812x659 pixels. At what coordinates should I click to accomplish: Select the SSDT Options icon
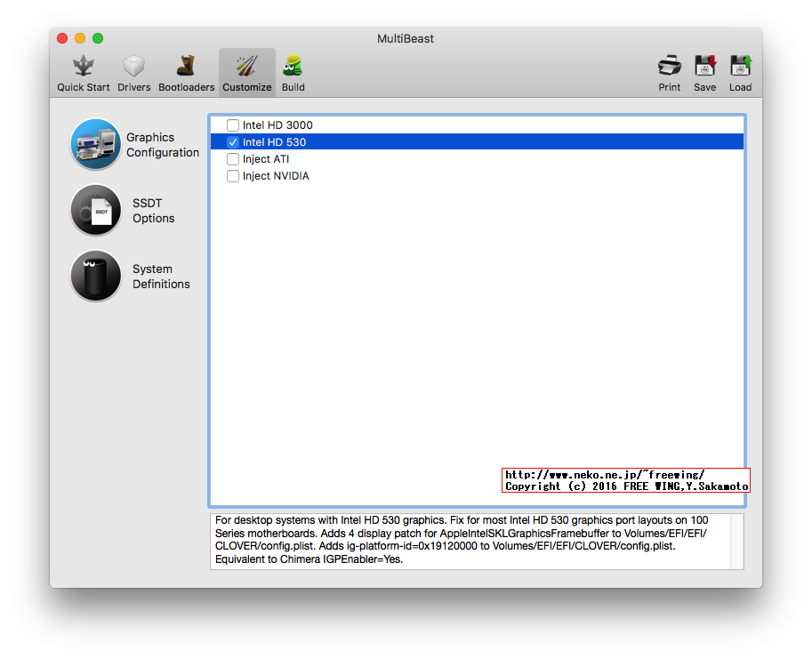click(96, 210)
